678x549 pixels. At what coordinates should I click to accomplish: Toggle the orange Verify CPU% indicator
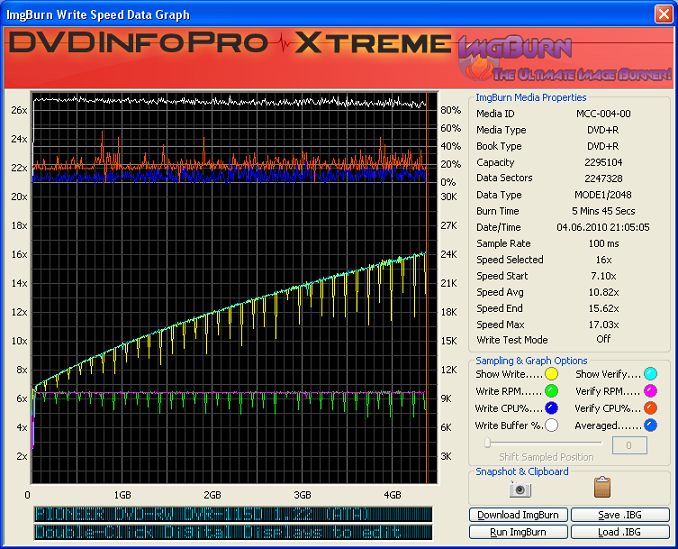tap(650, 408)
